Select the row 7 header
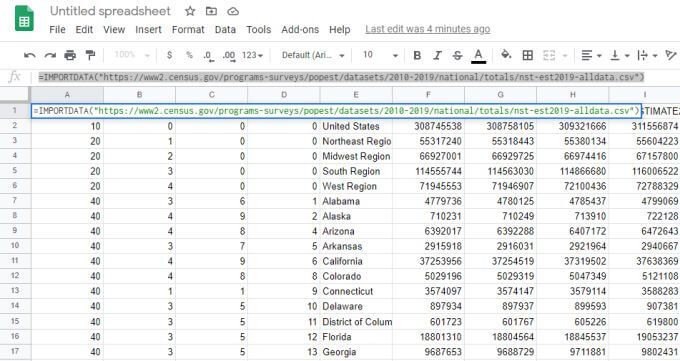 click(x=15, y=201)
